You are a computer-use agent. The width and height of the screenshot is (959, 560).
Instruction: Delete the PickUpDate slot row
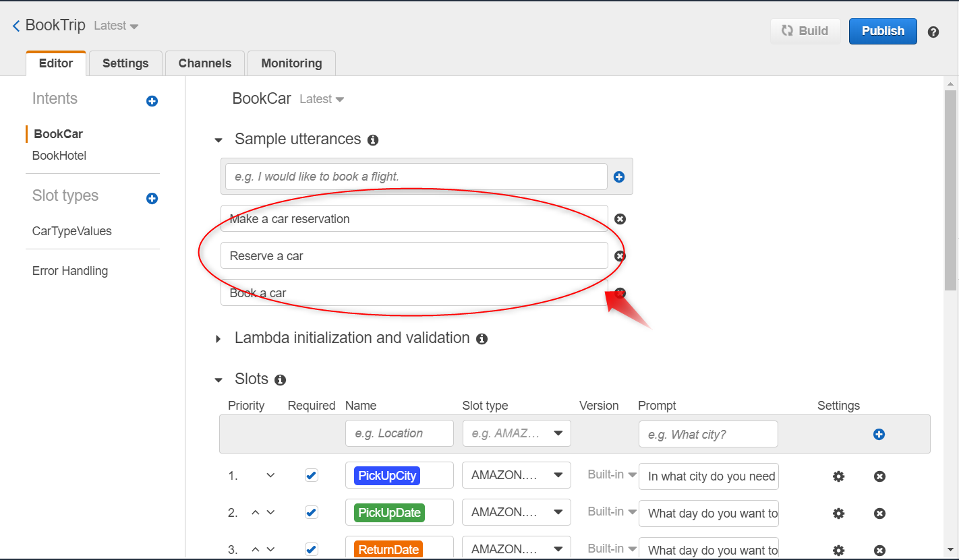pyautogui.click(x=879, y=514)
